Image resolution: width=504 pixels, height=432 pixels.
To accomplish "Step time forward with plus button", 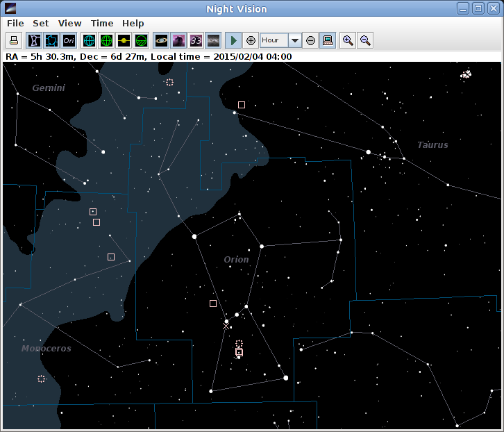I will coord(251,40).
